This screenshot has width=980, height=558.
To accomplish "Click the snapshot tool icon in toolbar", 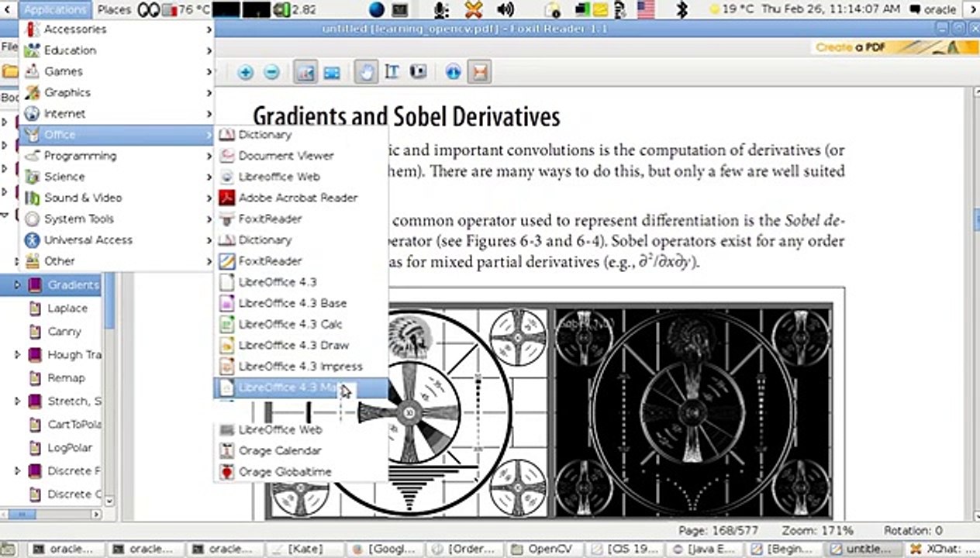I will (x=418, y=73).
